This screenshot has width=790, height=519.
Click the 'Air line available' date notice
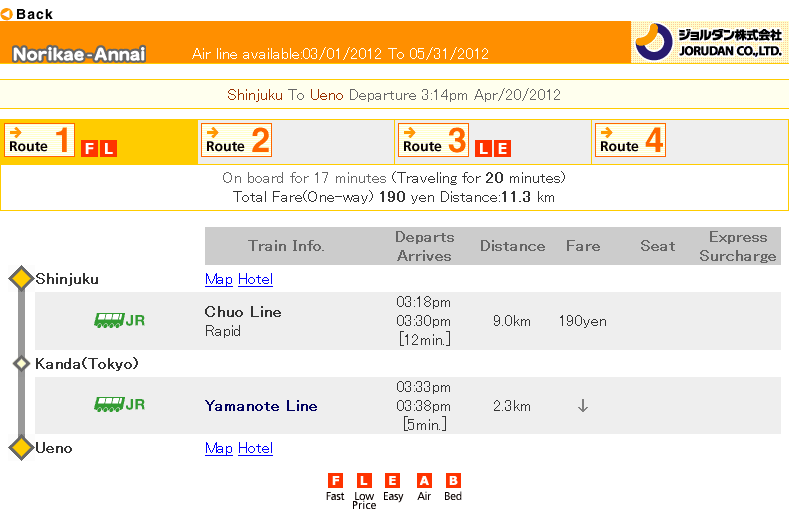[x=340, y=53]
